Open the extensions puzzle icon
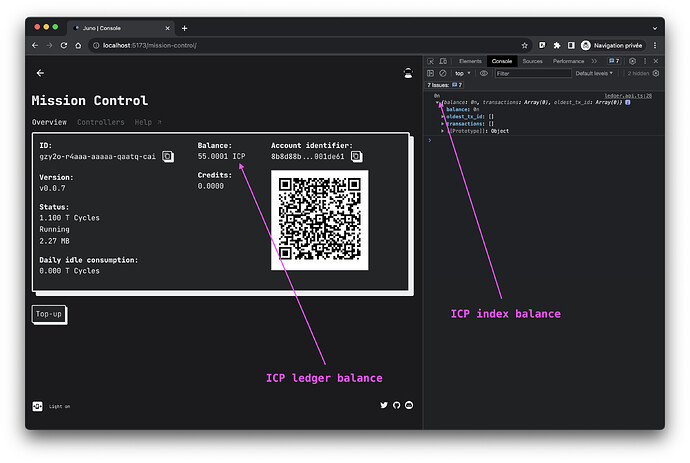The image size is (690, 463). point(557,45)
